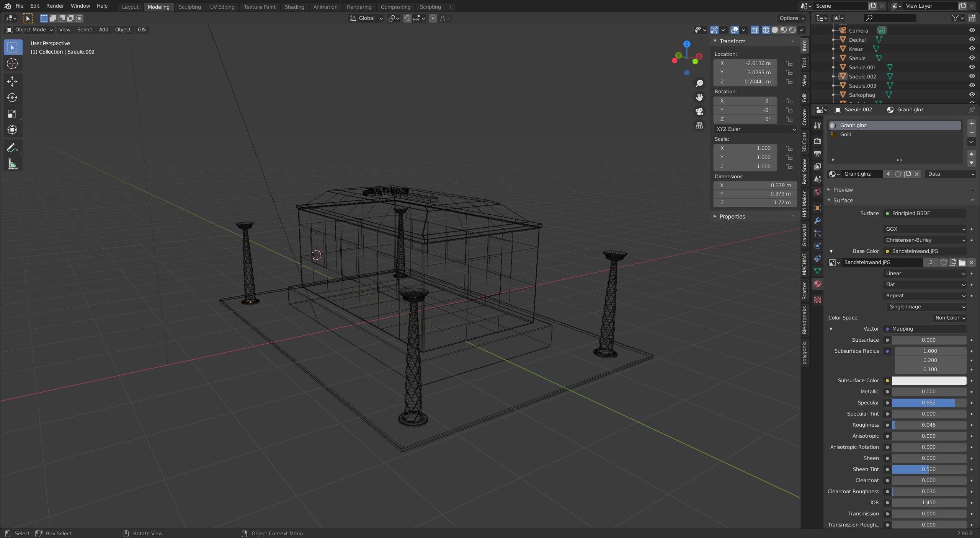
Task: Switch to the Shading workspace tab
Action: click(294, 7)
